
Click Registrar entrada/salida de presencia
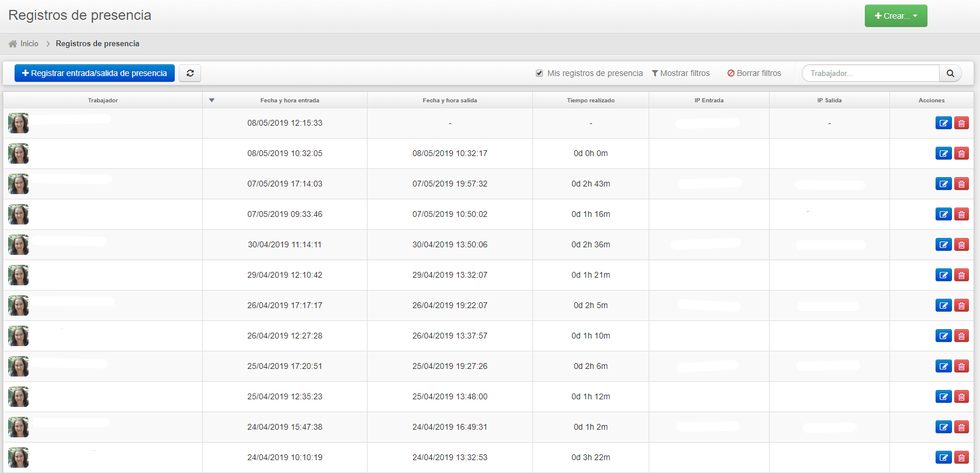(x=95, y=73)
